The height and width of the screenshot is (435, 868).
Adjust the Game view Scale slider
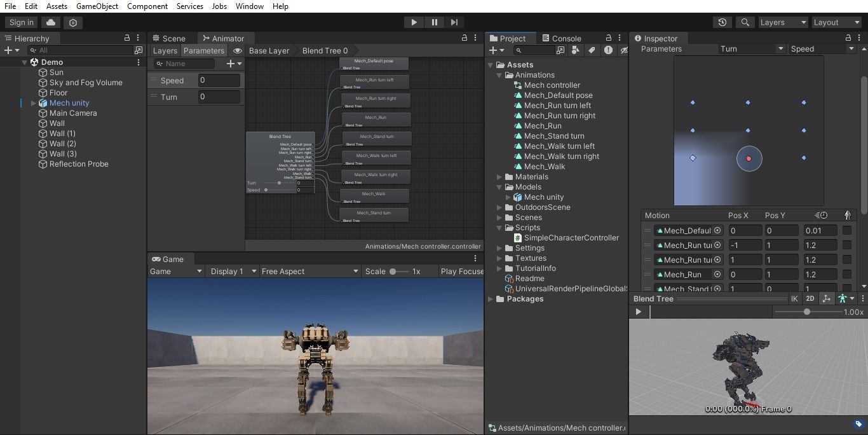(x=399, y=272)
